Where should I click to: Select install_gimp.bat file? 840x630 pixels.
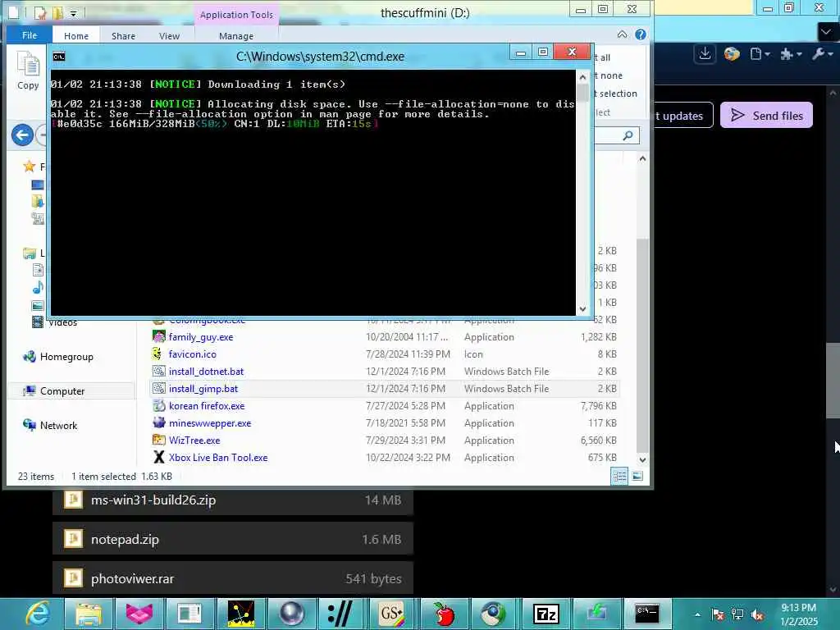click(203, 388)
